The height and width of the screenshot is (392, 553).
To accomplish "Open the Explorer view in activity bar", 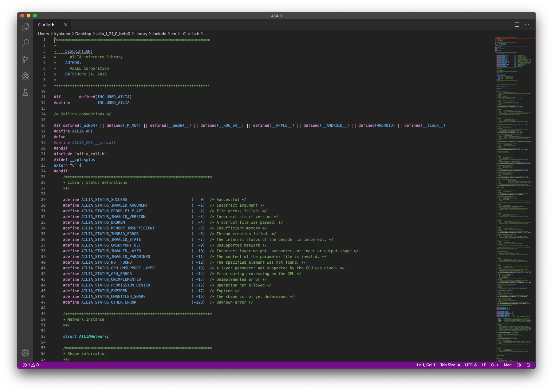I will pos(25,27).
